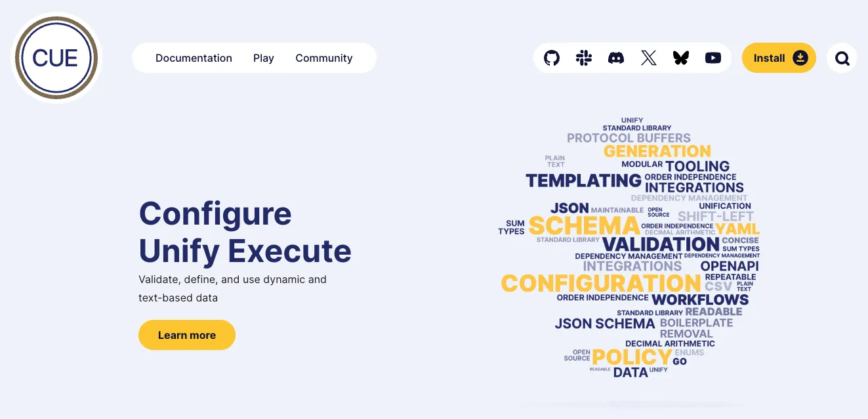Image resolution: width=868 pixels, height=419 pixels.
Task: Go to the Play menu item
Action: (x=264, y=58)
